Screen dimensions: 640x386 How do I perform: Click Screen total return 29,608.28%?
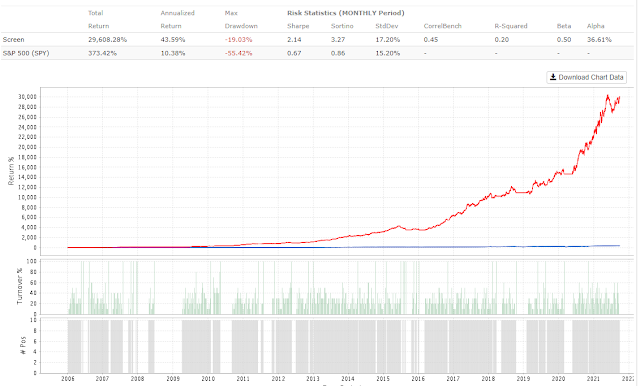[x=107, y=40]
